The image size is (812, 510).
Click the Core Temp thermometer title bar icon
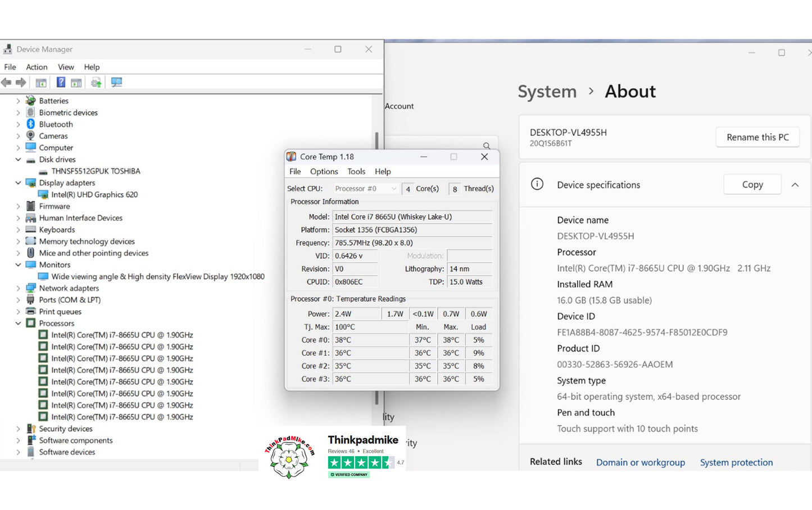point(291,157)
